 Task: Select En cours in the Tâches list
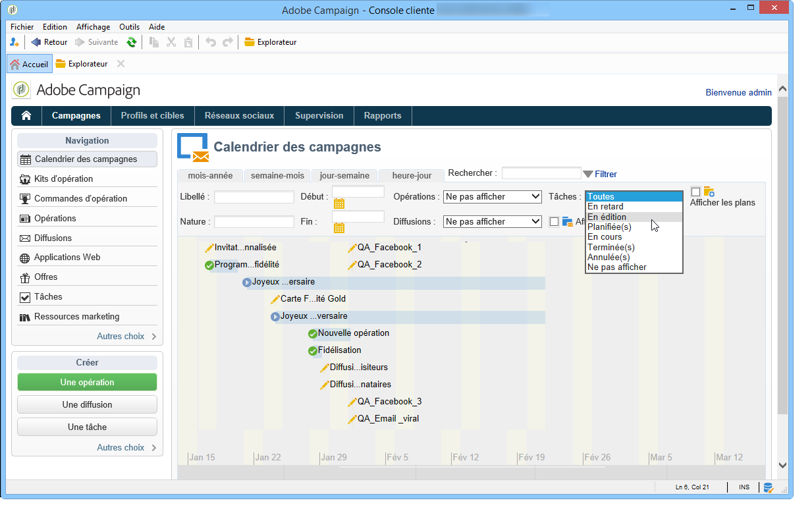click(x=634, y=237)
